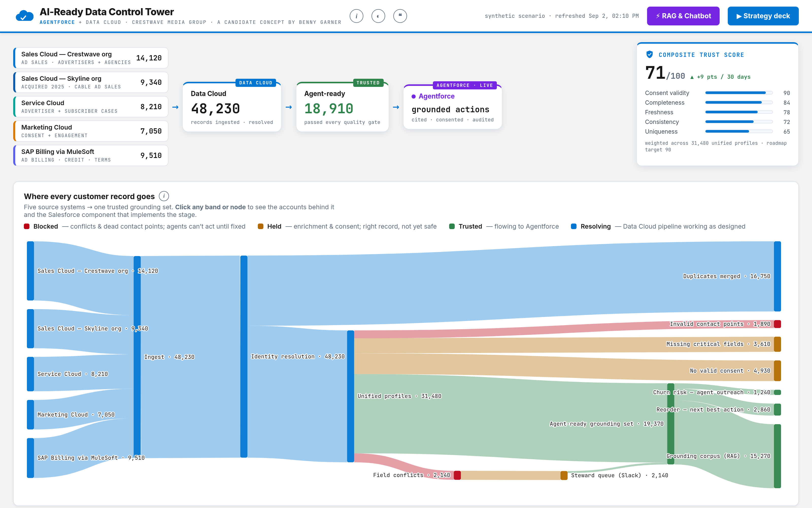Viewport: 812px width, 508px height.
Task: Click the purple dot beside Agentforce
Action: click(414, 97)
